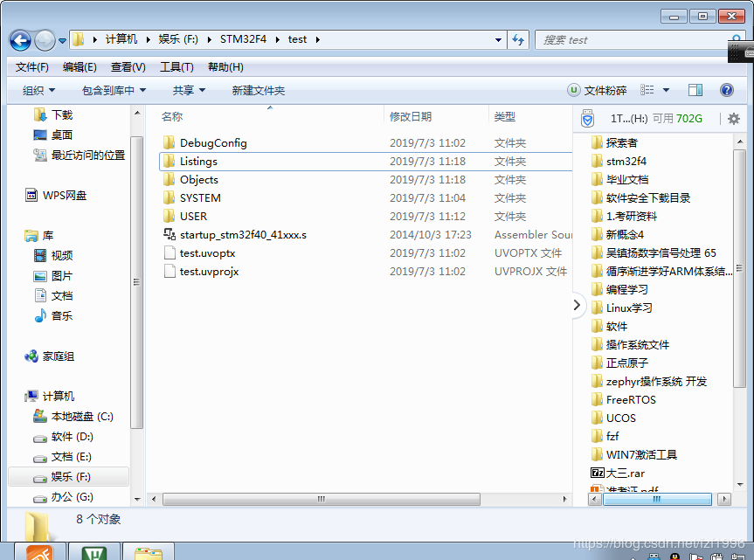This screenshot has width=754, height=560.
Task: Open the help question mark icon
Action: pos(727,90)
